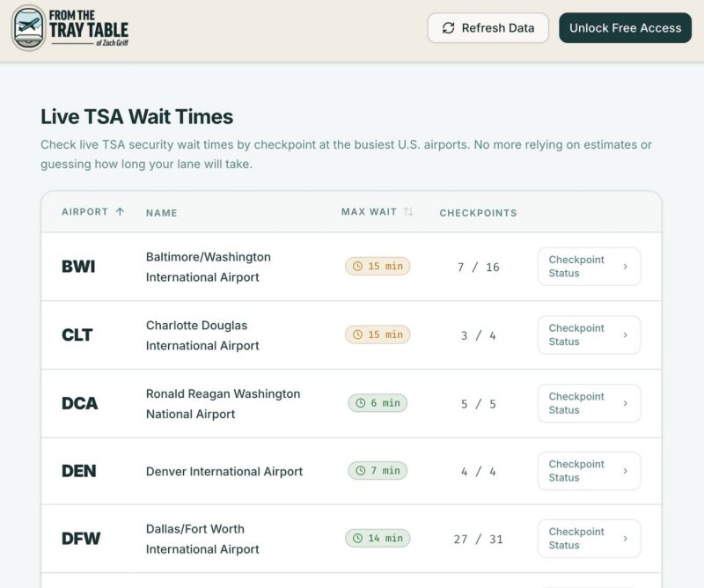Expand CLT Checkpoint Status chevron
704x588 pixels.
click(626, 335)
